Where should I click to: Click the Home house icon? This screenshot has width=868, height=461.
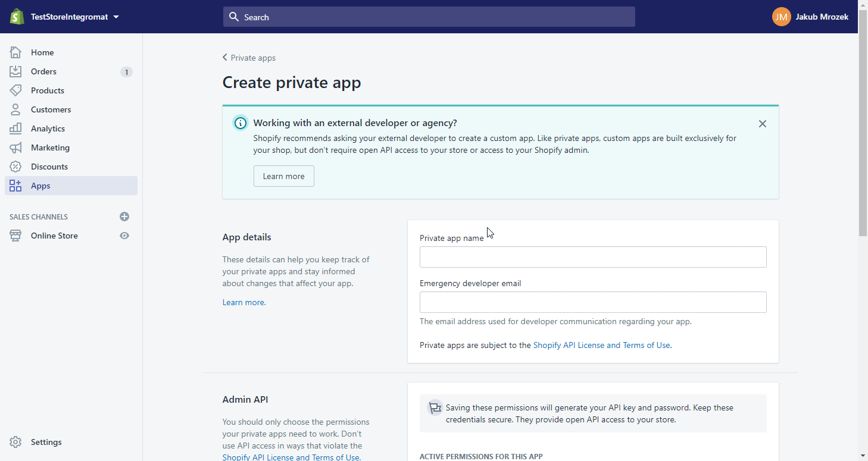coord(15,52)
